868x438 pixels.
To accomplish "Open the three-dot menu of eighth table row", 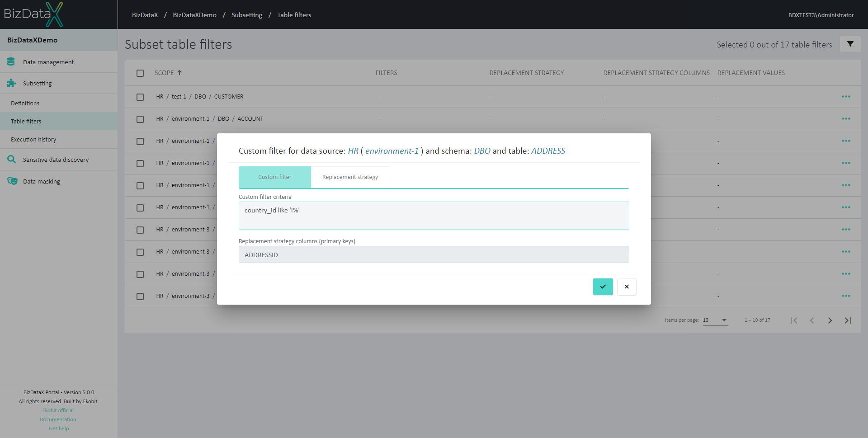I will pos(846,252).
